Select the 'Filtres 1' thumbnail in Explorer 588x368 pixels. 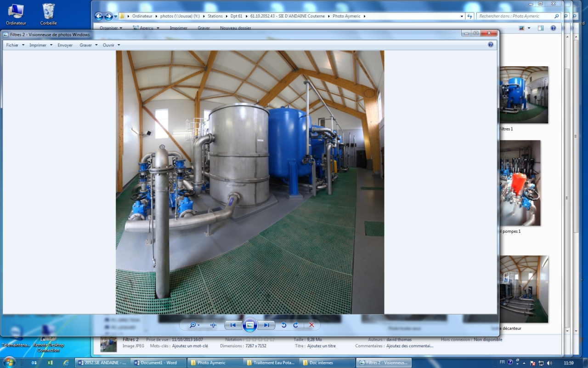(524, 95)
